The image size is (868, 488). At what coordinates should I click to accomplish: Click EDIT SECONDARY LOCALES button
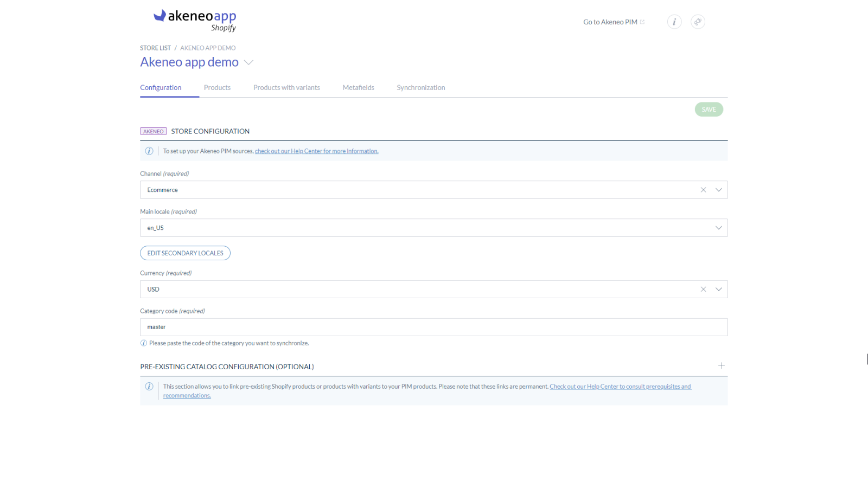[x=185, y=253]
